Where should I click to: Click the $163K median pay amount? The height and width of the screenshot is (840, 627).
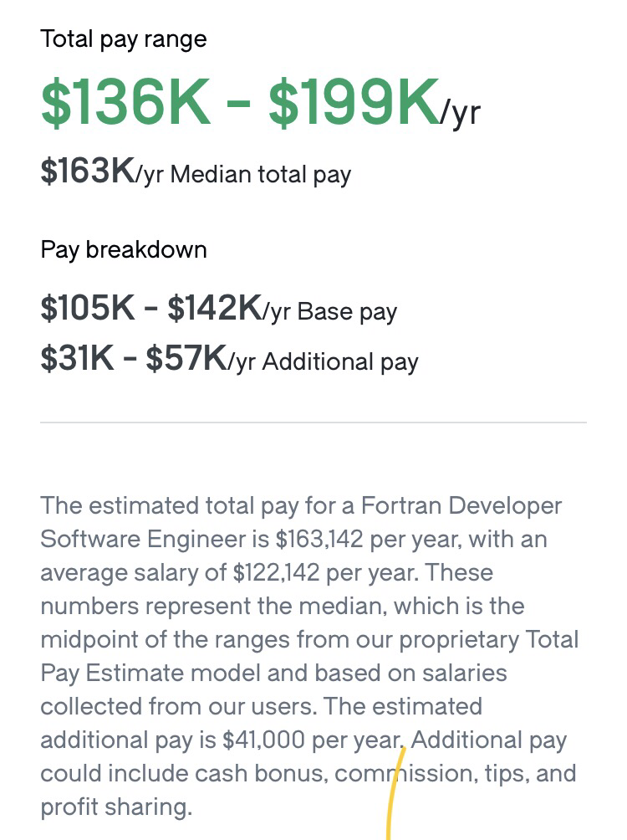point(89,172)
